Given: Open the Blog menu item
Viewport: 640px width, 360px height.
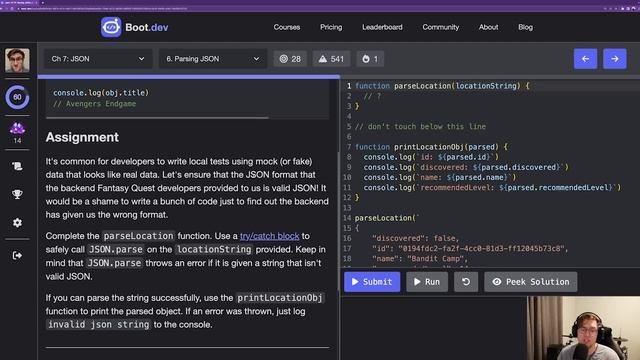Looking at the screenshot, I should [525, 27].
